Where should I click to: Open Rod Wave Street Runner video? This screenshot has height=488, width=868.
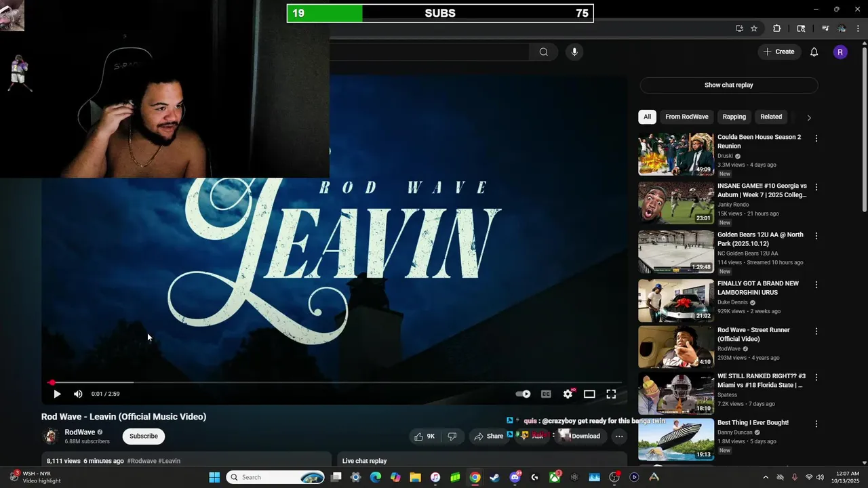(x=676, y=347)
